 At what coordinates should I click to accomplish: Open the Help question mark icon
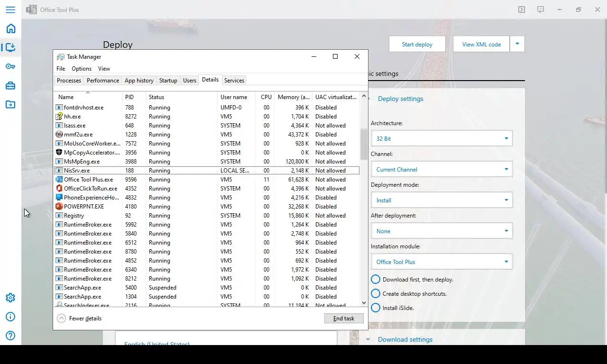10,336
